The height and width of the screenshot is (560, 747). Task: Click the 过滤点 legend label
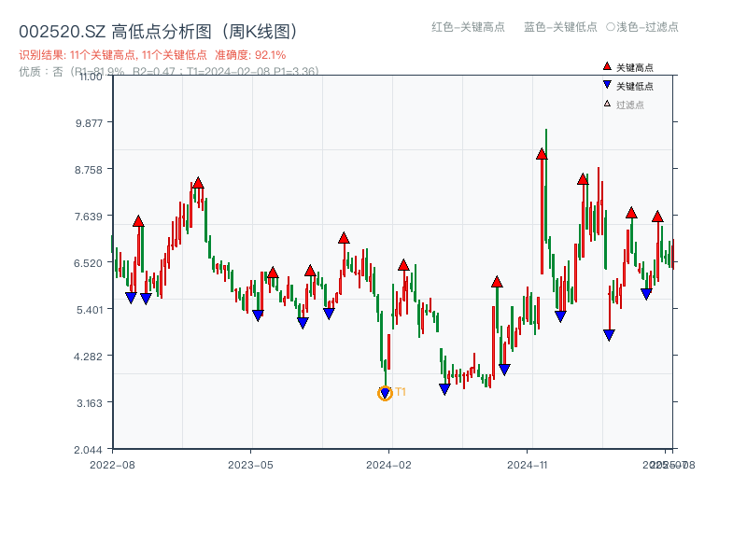(x=629, y=105)
